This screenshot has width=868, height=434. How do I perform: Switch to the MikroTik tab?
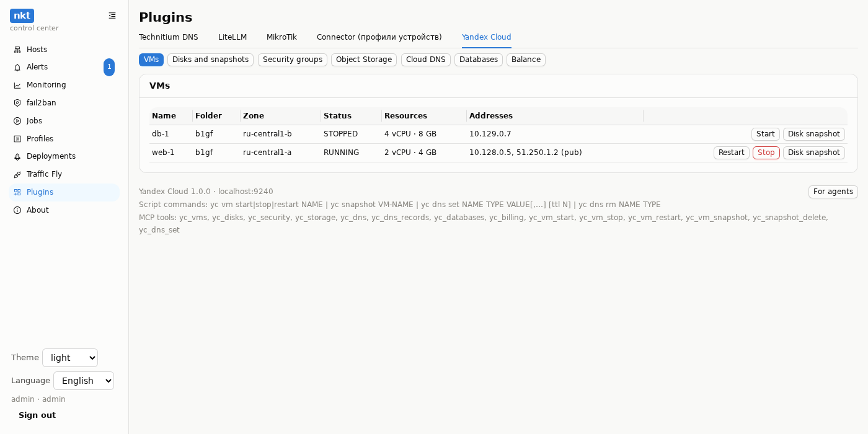click(281, 37)
